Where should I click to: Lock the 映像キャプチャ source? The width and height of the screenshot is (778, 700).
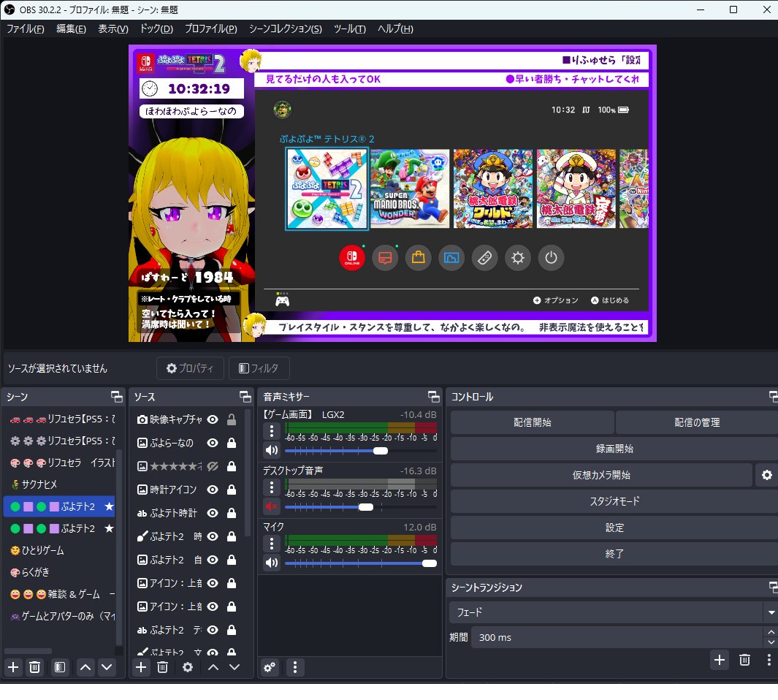tap(232, 419)
